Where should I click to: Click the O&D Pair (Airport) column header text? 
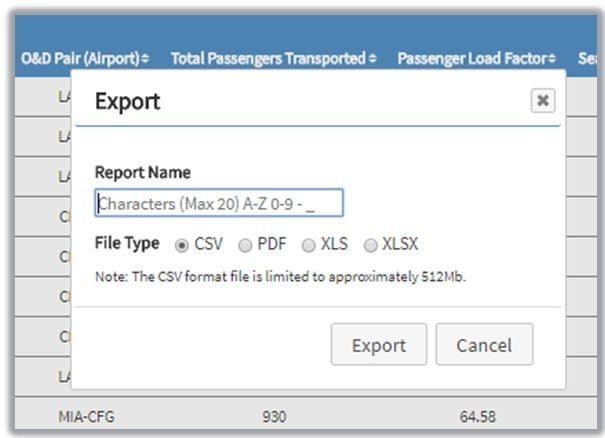pos(80,59)
